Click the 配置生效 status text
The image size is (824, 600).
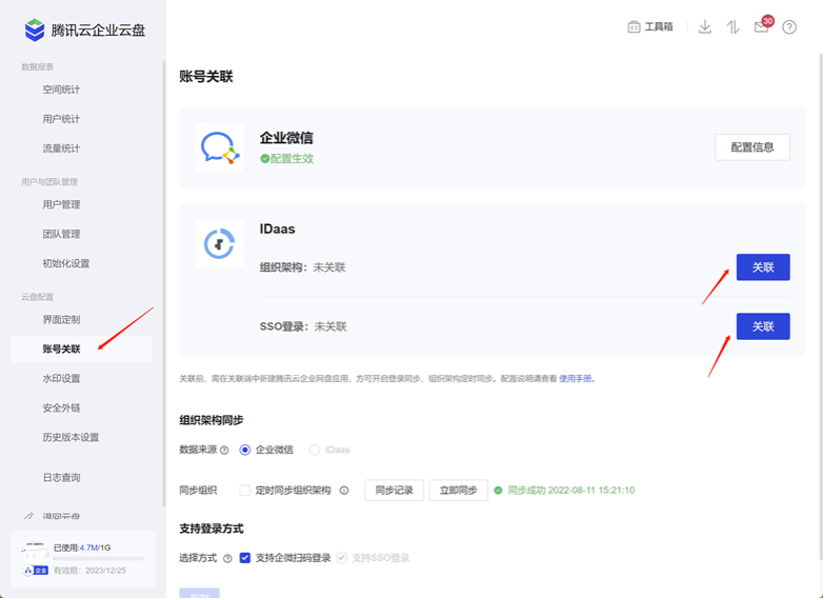pos(292,159)
